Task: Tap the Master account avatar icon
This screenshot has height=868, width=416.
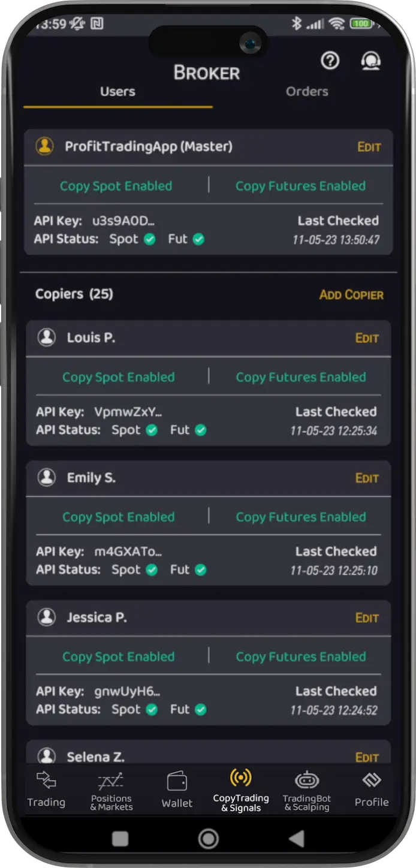Action: point(45,146)
